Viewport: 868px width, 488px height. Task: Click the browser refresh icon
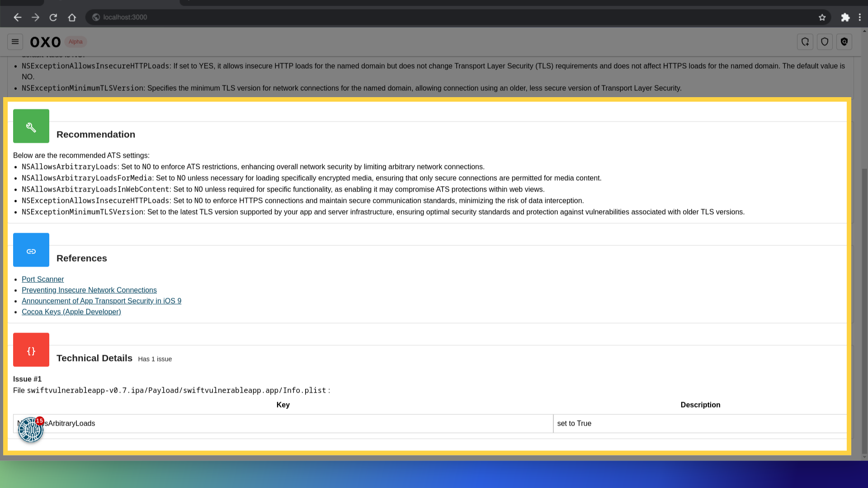pyautogui.click(x=53, y=17)
